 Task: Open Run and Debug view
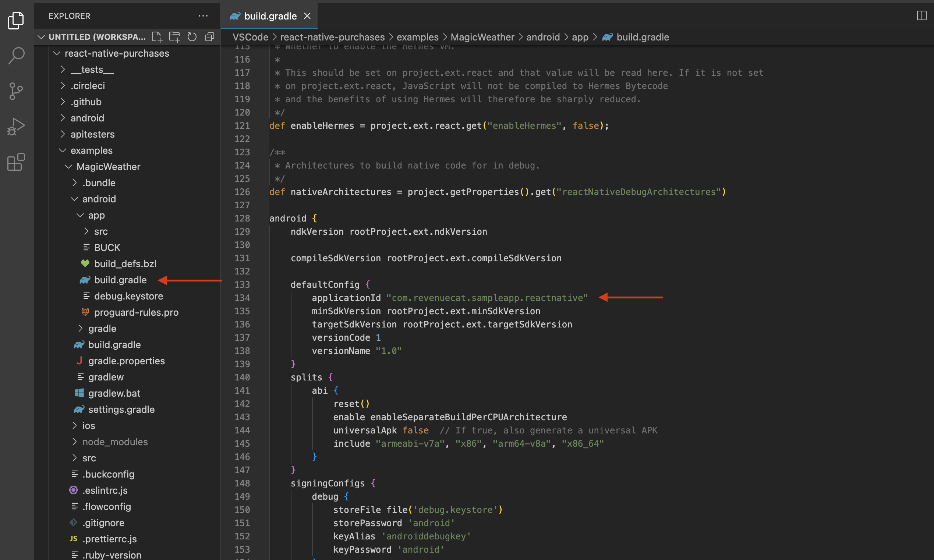16,127
